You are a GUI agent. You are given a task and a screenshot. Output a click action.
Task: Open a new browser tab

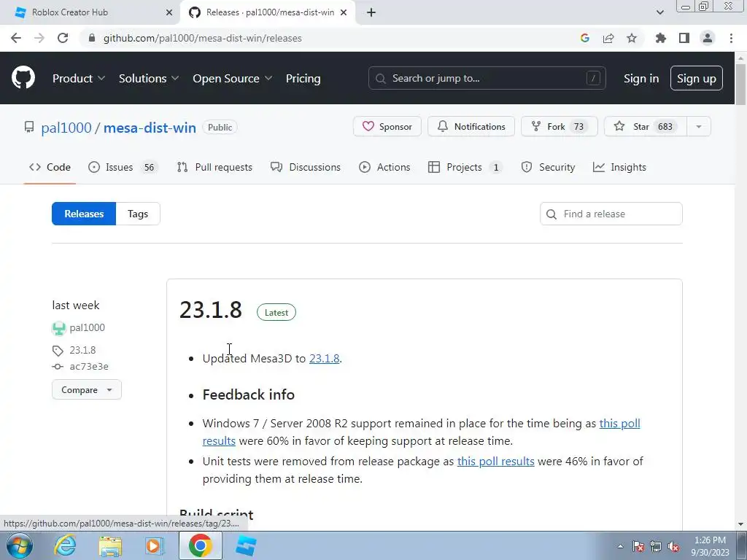(371, 12)
